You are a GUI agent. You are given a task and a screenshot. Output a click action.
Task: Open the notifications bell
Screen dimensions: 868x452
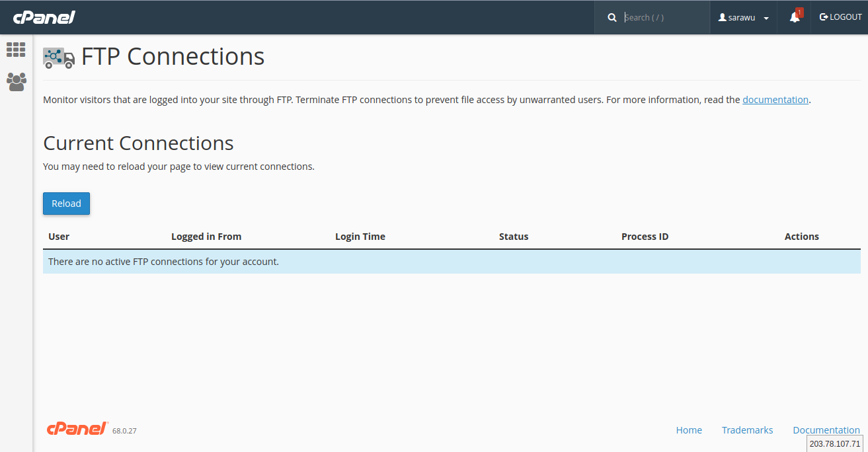pos(795,18)
